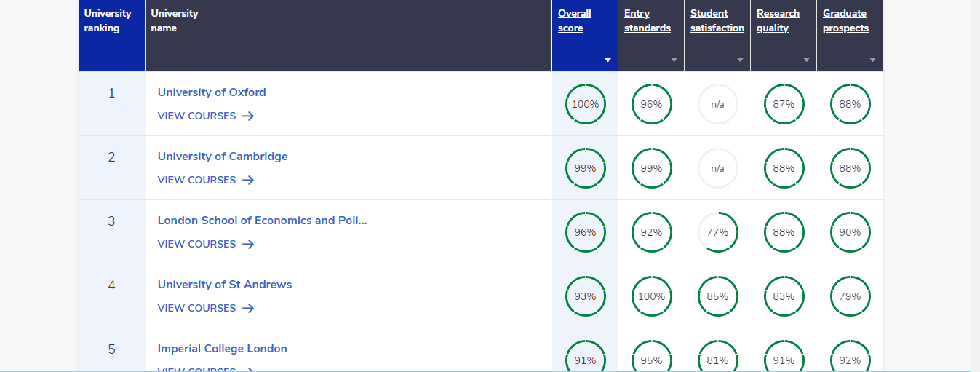Sort by Research quality header link
Image resolution: width=980 pixels, height=372 pixels.
pyautogui.click(x=778, y=21)
